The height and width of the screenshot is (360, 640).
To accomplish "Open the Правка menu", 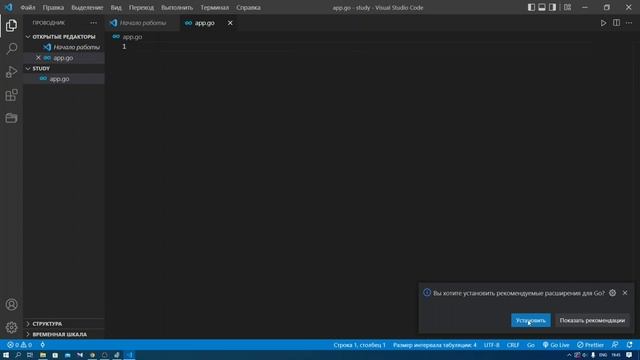I will (53, 8).
